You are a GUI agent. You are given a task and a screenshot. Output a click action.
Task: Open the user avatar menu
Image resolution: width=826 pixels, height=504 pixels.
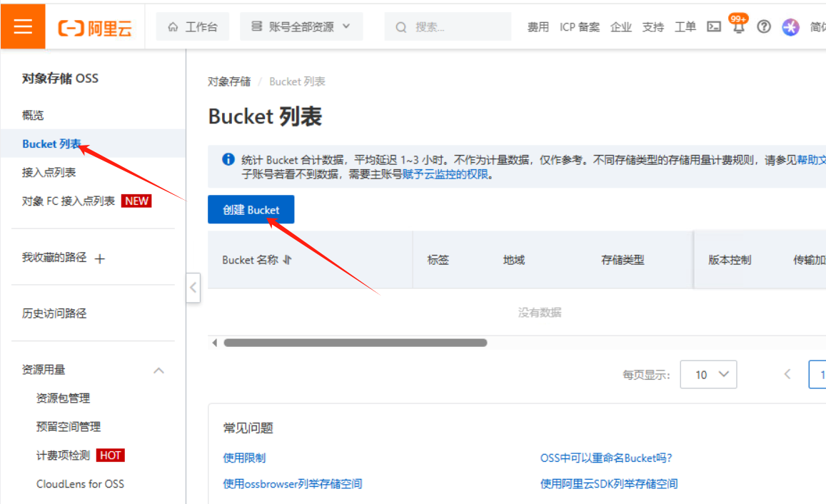tap(790, 27)
